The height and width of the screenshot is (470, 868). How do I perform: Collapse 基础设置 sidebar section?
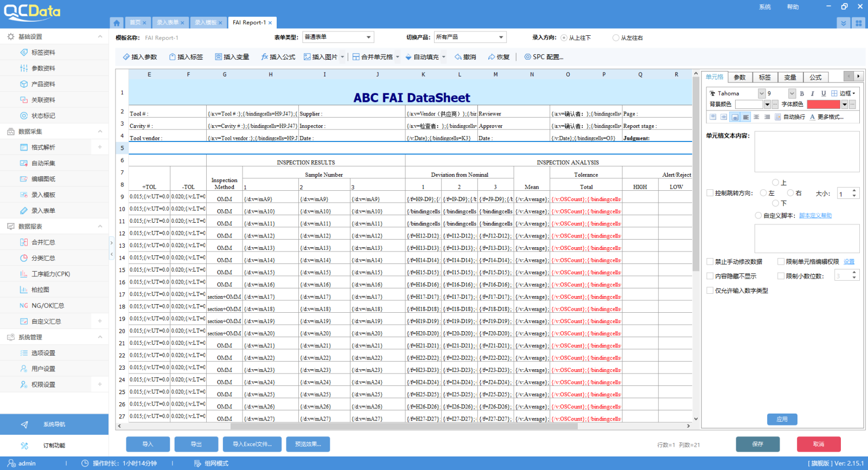point(100,37)
